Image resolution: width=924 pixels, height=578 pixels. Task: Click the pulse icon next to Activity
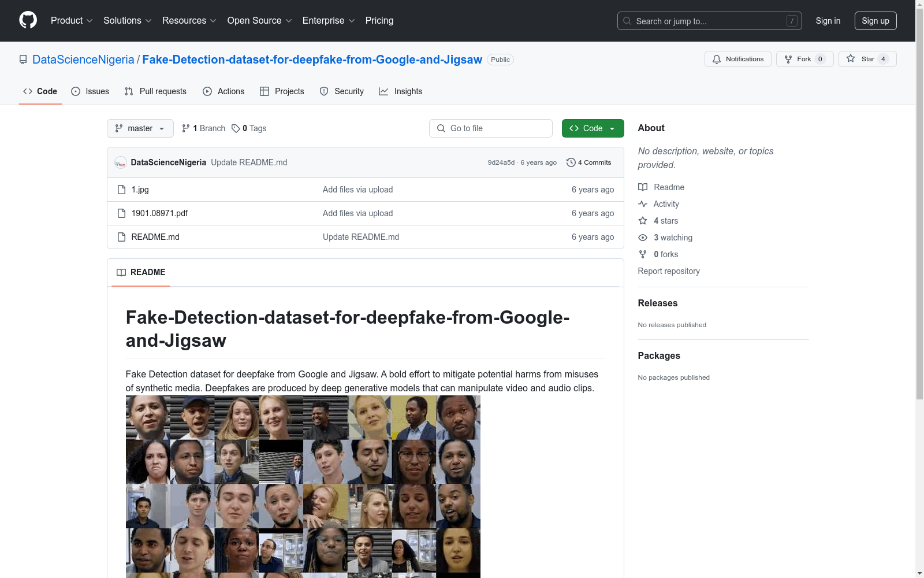pos(643,204)
